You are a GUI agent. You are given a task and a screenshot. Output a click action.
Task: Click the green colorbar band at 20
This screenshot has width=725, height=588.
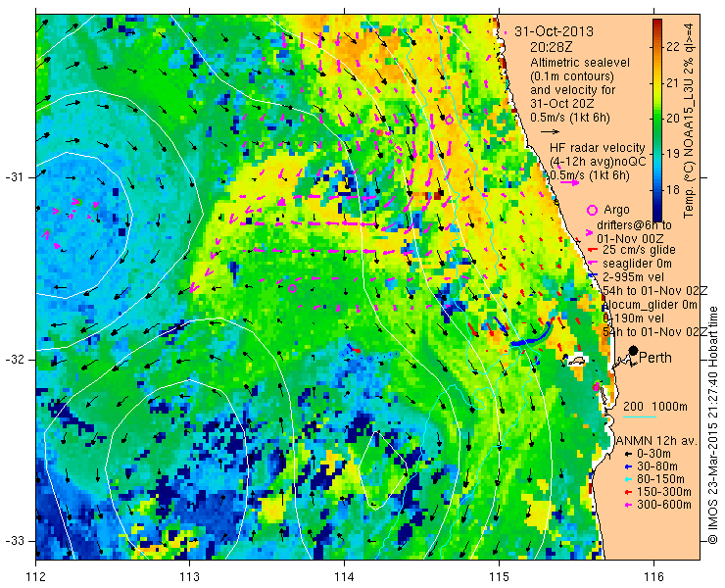(657, 119)
